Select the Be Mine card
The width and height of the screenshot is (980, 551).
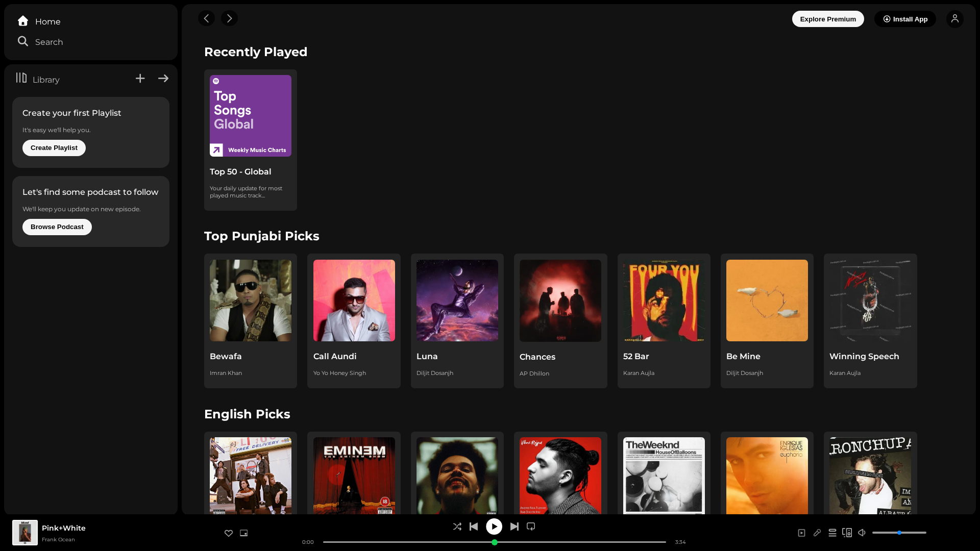(767, 321)
